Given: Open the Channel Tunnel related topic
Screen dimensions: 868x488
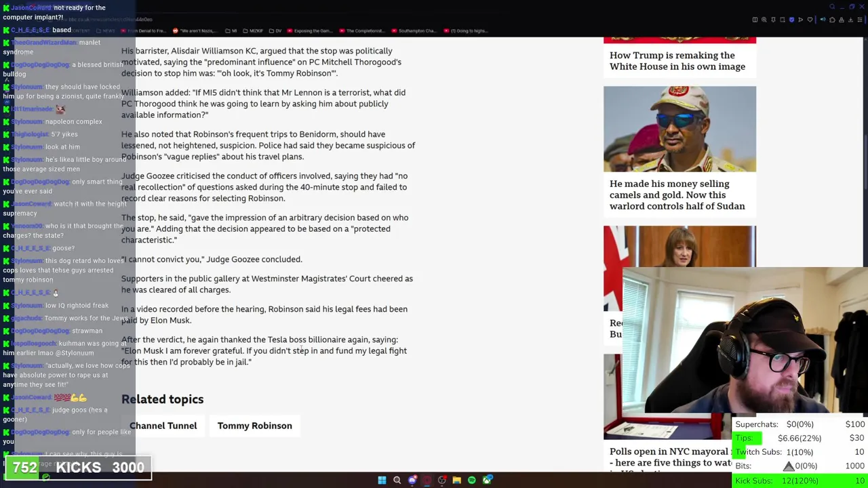Looking at the screenshot, I should 163,426.
